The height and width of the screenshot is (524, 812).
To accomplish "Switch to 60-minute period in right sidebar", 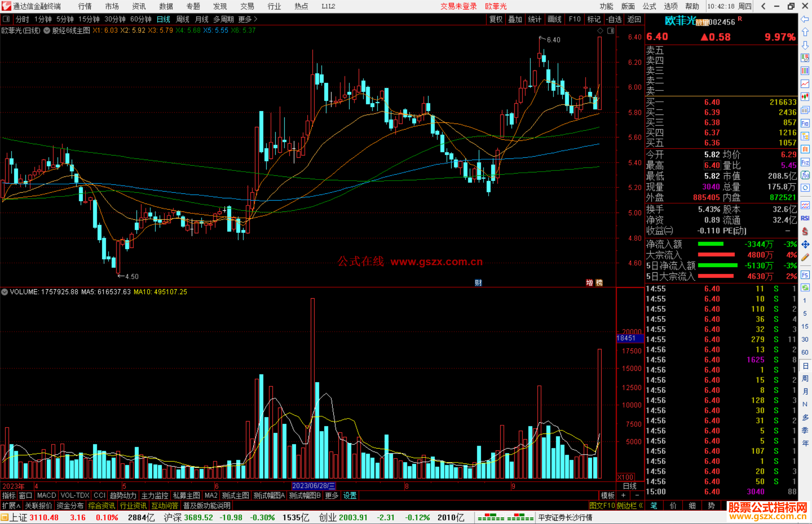I will [x=805, y=352].
